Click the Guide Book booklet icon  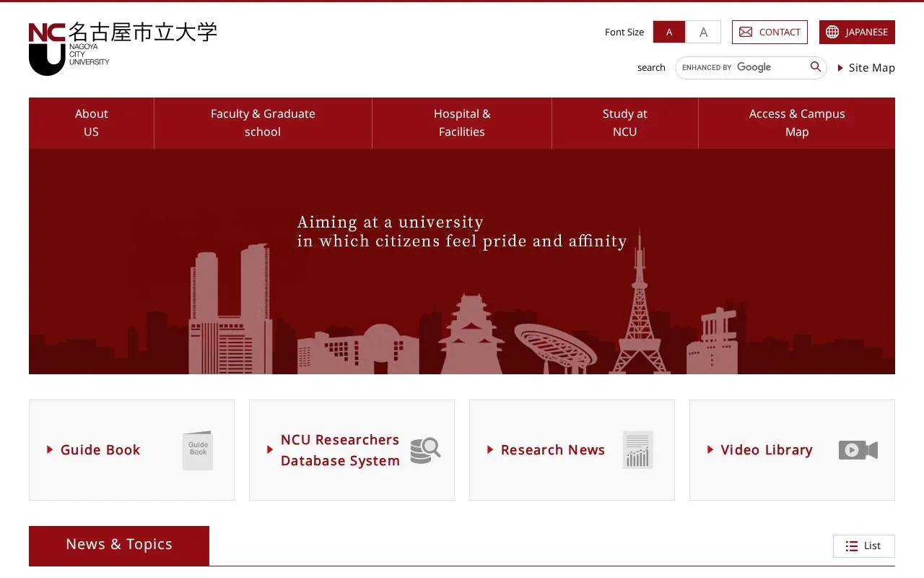pos(198,450)
